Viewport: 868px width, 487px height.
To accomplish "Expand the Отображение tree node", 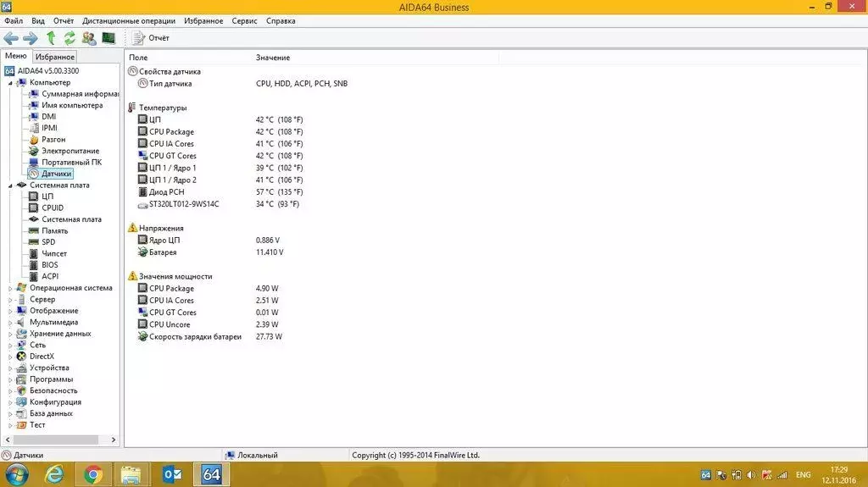I will coord(10,311).
